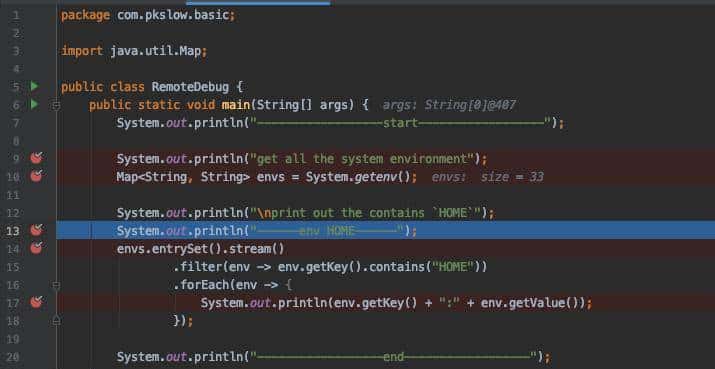Click the inline hint args: String[0]@487

tap(449, 105)
